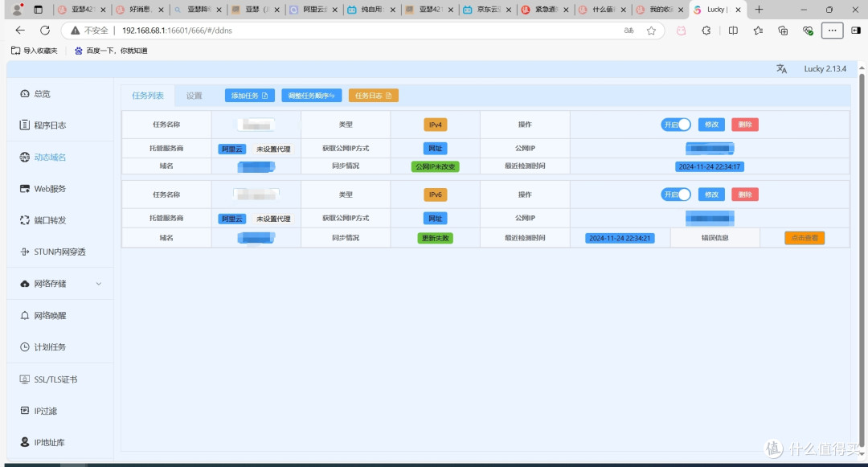
Task: Click the page vertical scrollbar
Action: pyautogui.click(x=862, y=260)
